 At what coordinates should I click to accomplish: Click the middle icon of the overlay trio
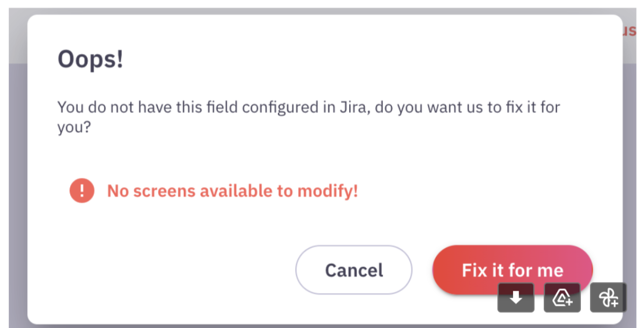tap(562, 297)
